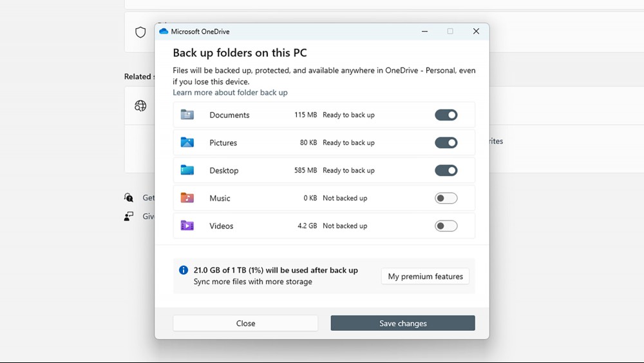Click the shield icon in background Settings window
This screenshot has width=644, height=363.
pos(140,32)
